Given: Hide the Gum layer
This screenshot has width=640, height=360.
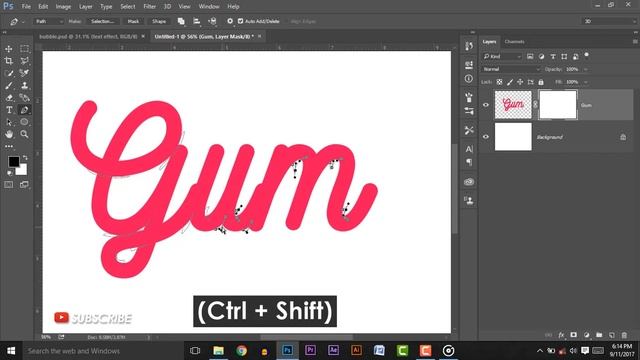Looking at the screenshot, I should tap(486, 105).
